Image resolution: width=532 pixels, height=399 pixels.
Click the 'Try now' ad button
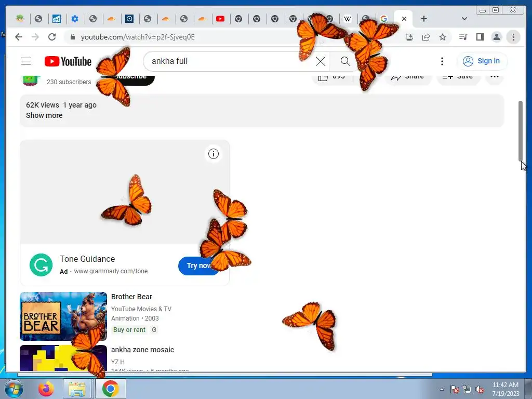[x=199, y=265]
